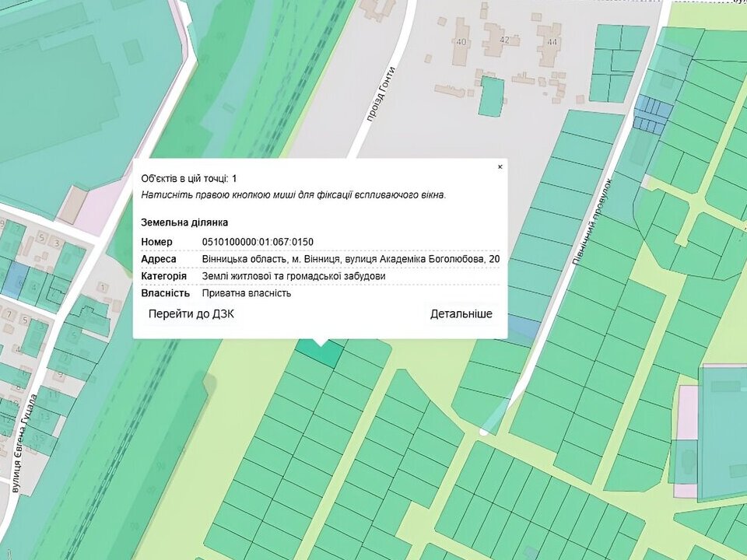Click the 'Приватна власність' ownership value
747x560 pixels.
[246, 293]
